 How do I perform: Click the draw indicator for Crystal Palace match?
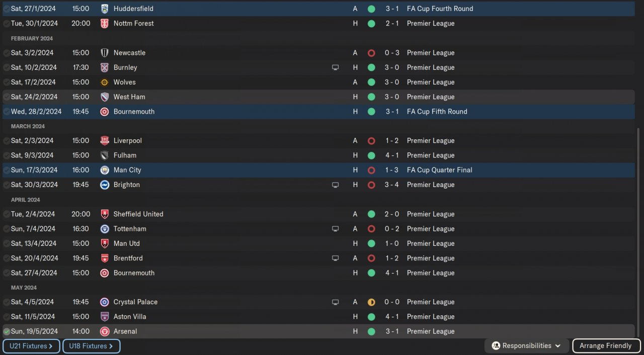371,302
